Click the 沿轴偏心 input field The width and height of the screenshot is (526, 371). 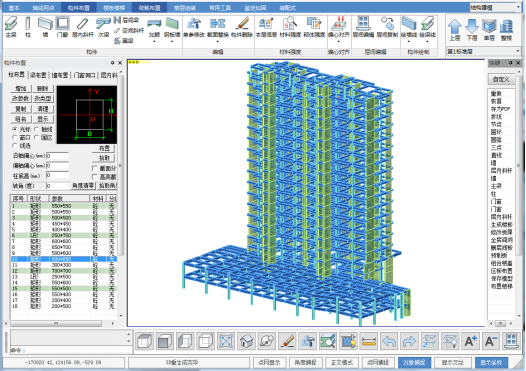(57, 156)
